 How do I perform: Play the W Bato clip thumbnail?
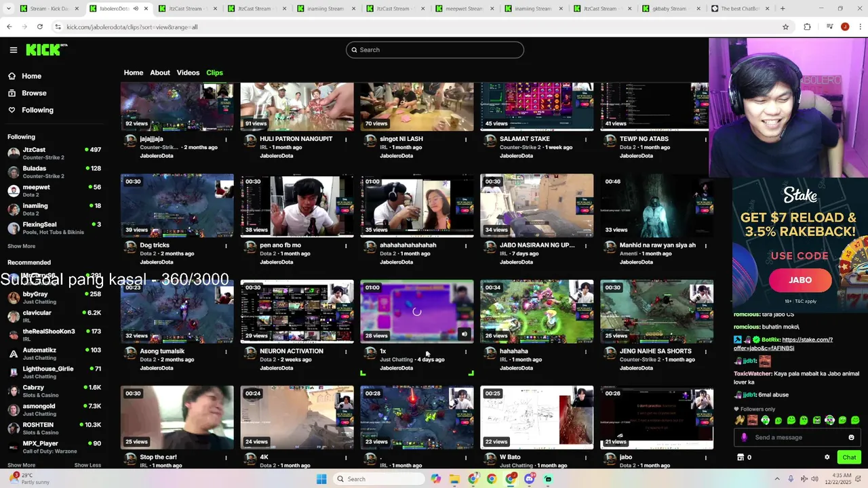pos(537,418)
